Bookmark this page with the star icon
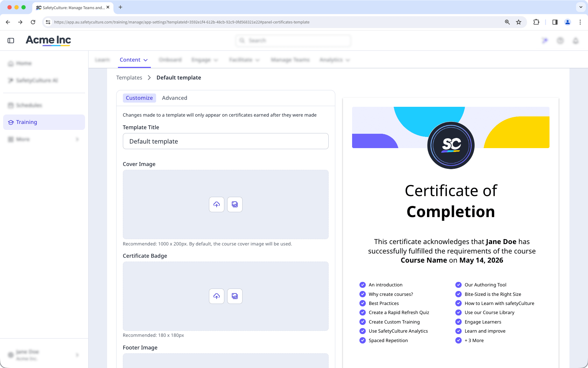The height and width of the screenshot is (368, 588). point(519,22)
